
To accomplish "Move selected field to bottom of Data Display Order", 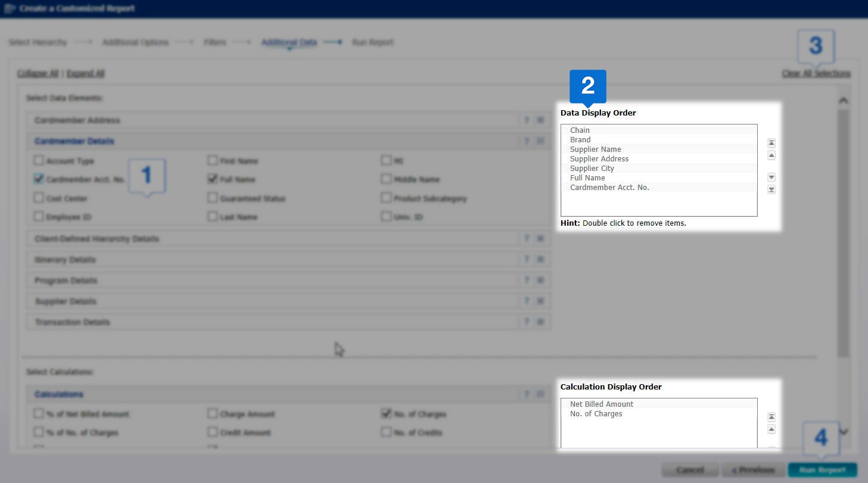I will pos(771,189).
